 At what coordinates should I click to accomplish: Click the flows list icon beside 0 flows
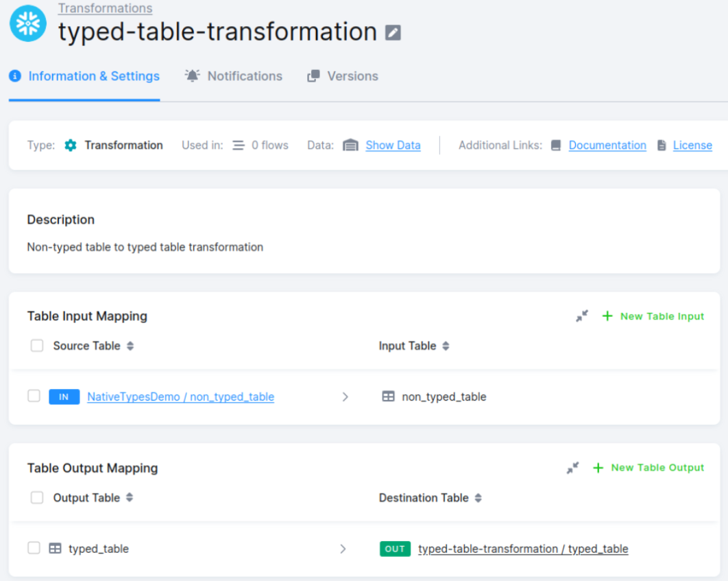[x=238, y=145]
